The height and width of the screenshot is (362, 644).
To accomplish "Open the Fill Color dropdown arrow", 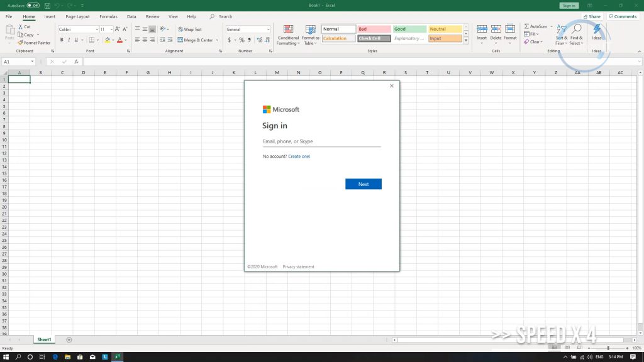I will [x=113, y=40].
